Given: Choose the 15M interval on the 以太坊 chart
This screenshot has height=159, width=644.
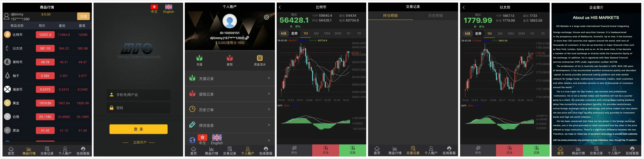Looking at the screenshot, I should point(510,34).
